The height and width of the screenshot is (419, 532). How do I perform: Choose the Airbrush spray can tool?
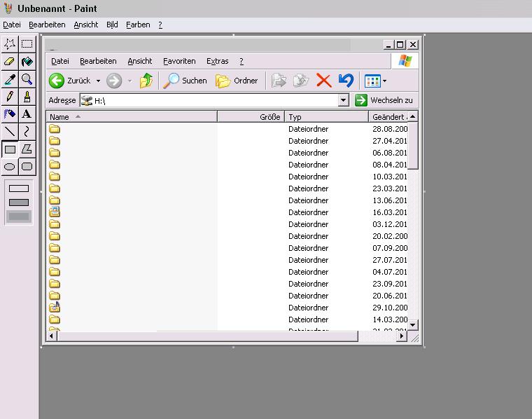pos(10,114)
